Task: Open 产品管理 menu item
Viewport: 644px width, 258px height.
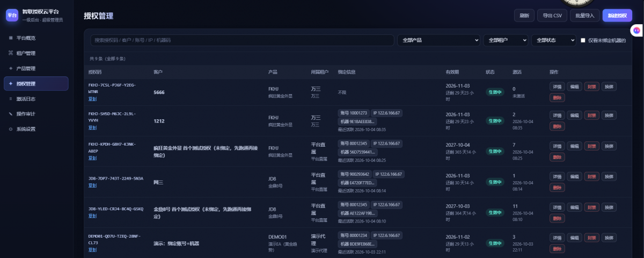Action: click(x=36, y=68)
